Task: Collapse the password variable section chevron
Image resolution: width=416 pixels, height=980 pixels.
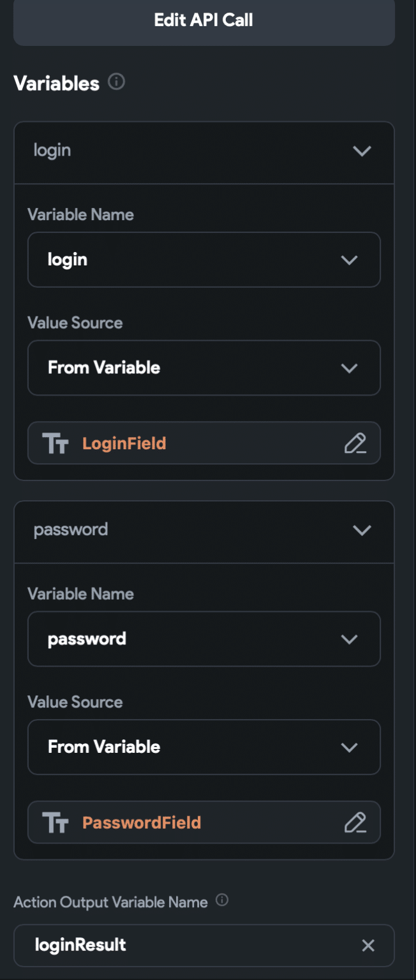Action: 362,530
